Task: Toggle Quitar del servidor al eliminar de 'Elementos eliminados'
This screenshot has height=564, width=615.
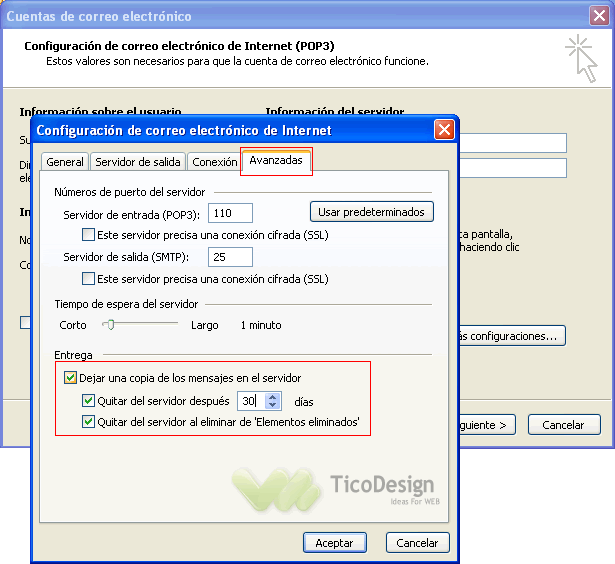Action: (x=88, y=422)
